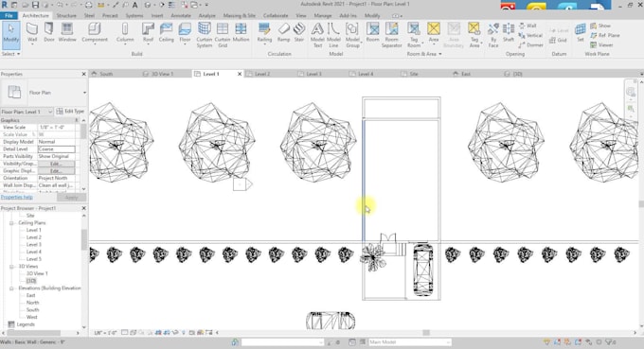Screen dimensions: 644x349
Task: Expand the Select dropdown under Modify
Action: [10, 54]
